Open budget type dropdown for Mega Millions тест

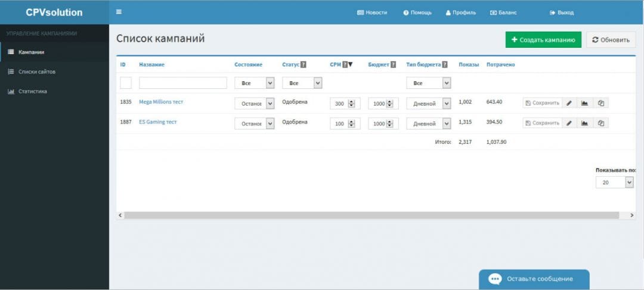(428, 103)
